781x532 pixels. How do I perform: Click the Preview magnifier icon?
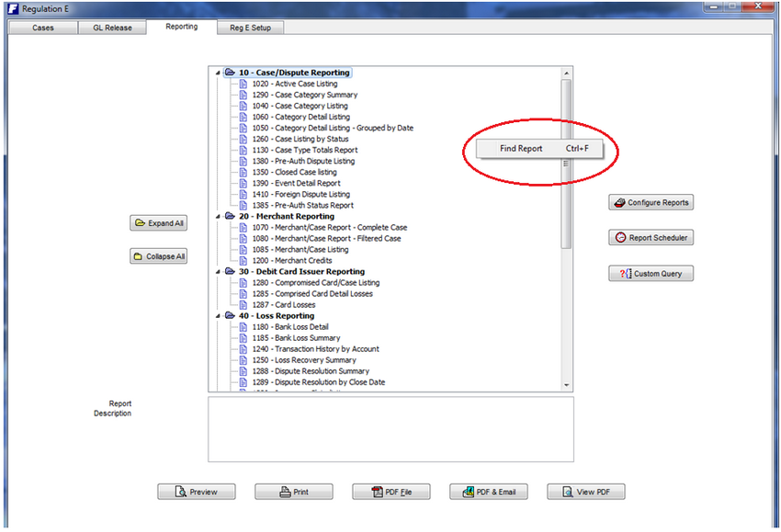[x=181, y=492]
